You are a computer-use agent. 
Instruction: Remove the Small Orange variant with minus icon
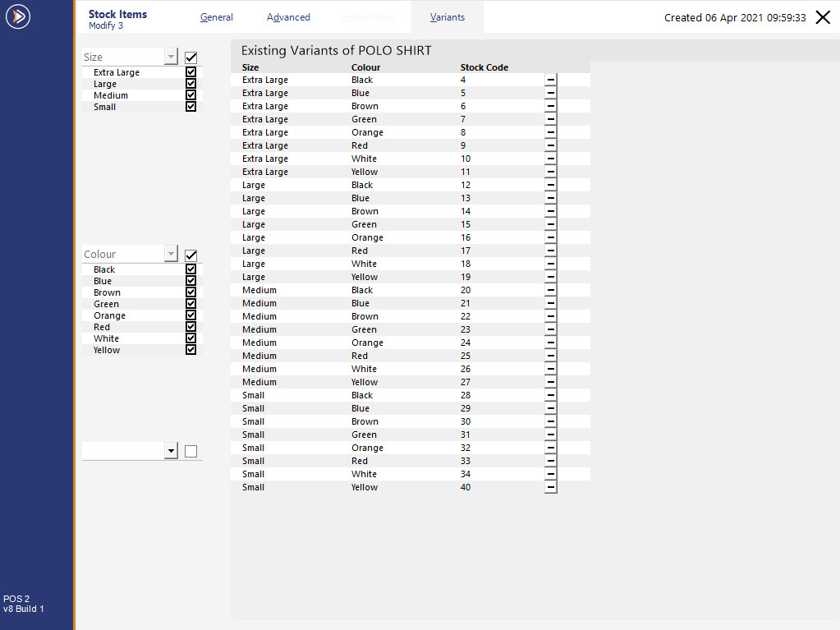pyautogui.click(x=550, y=448)
